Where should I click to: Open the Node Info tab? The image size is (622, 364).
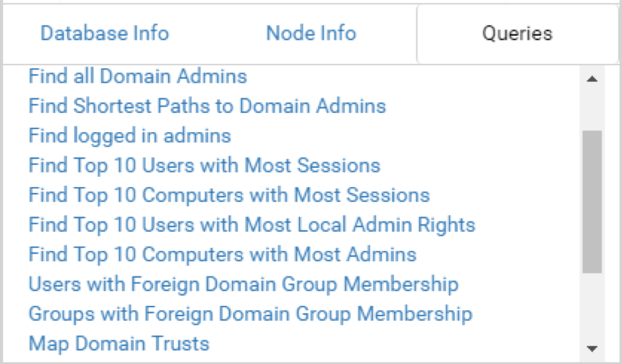(x=311, y=33)
